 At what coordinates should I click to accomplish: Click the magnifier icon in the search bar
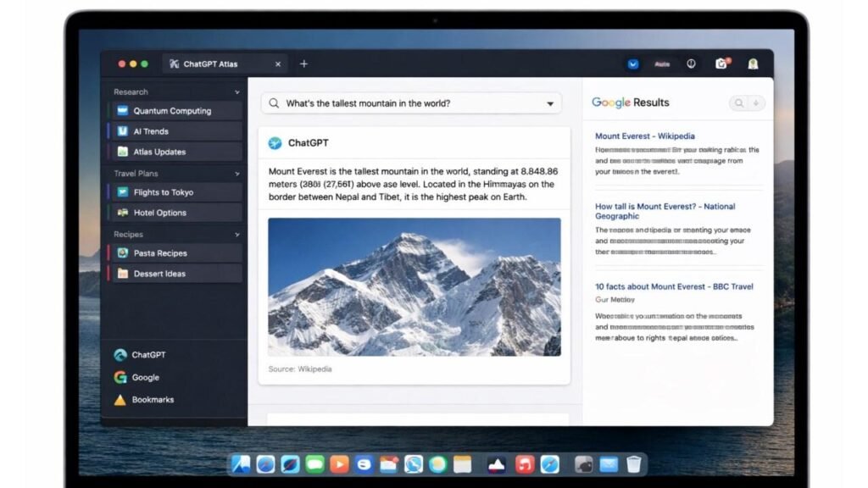point(274,103)
